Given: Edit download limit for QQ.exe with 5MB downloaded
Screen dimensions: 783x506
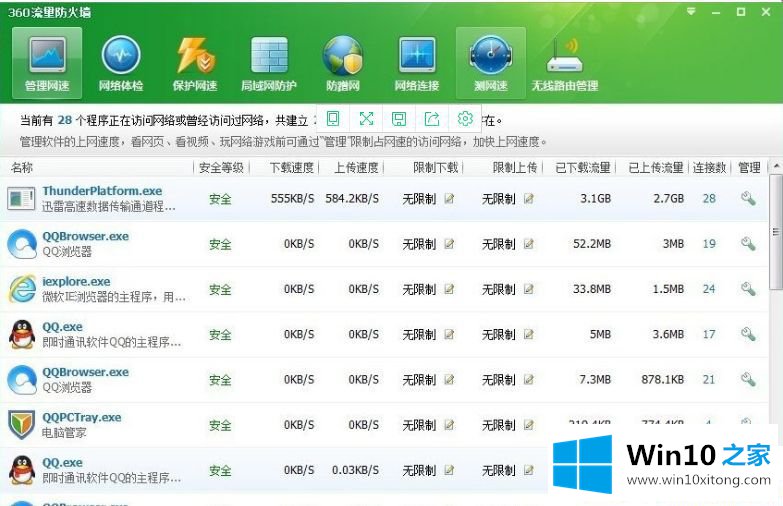Looking at the screenshot, I should (449, 334).
